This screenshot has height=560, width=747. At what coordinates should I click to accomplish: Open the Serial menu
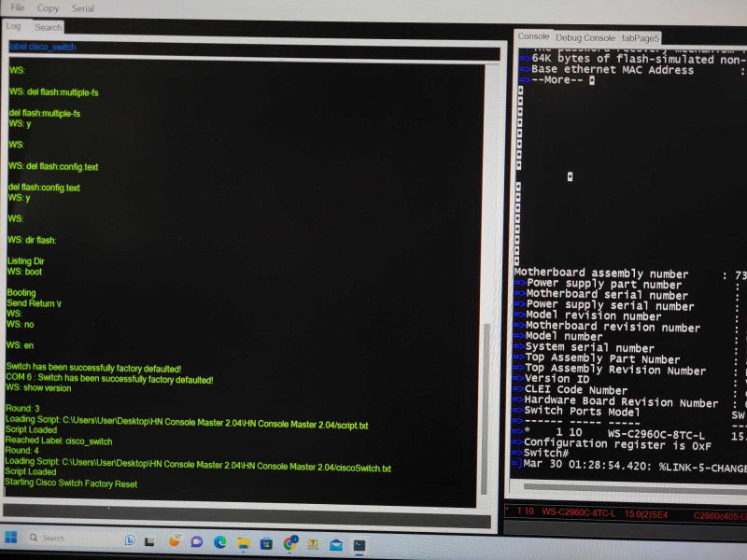[x=83, y=8]
